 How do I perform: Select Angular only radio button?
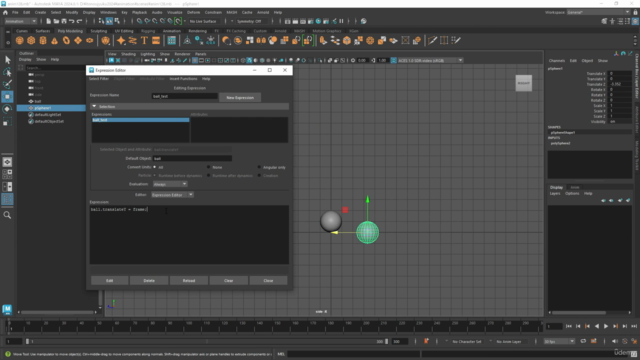tap(259, 167)
